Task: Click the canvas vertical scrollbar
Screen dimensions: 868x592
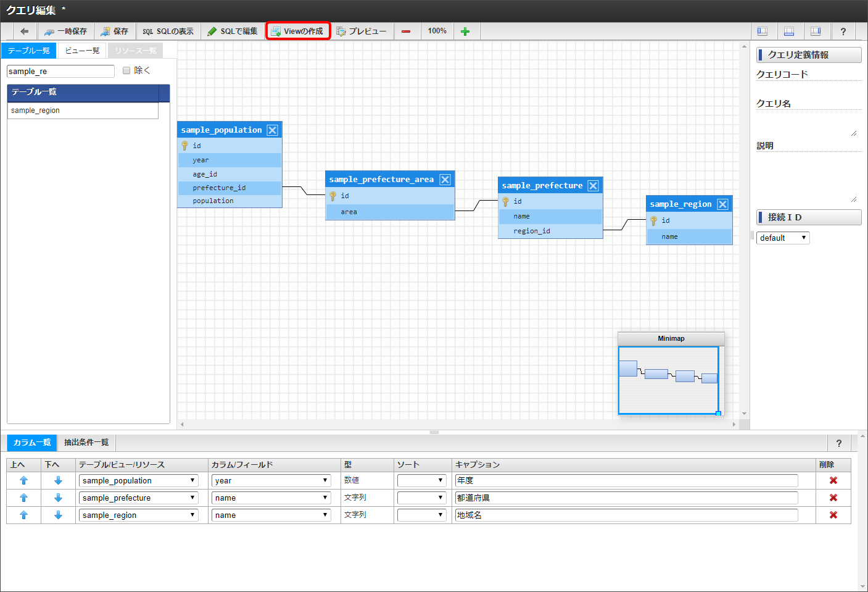Action: [744, 230]
